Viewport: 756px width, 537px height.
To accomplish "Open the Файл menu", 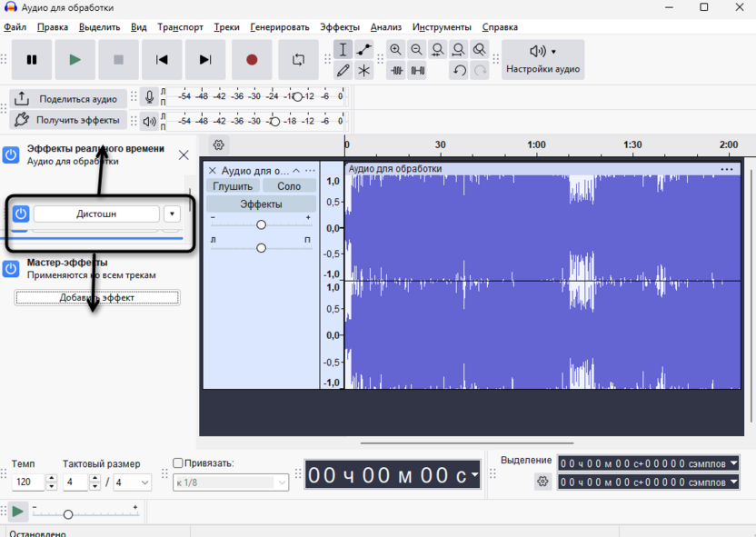I will click(15, 27).
